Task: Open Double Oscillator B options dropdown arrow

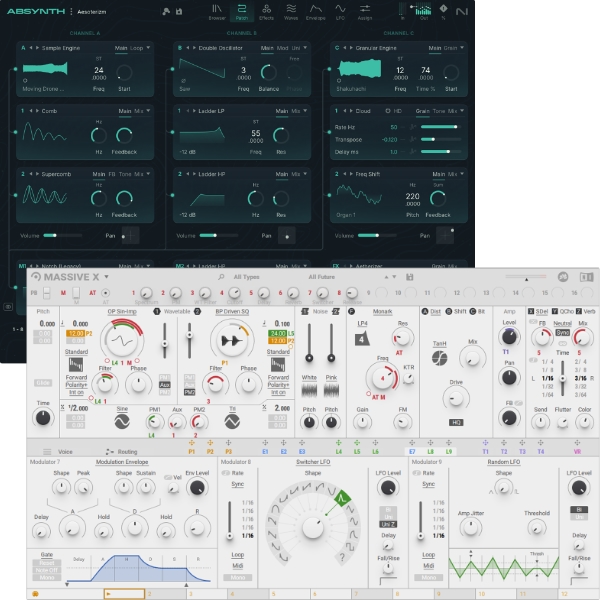Action: pyautogui.click(x=305, y=48)
